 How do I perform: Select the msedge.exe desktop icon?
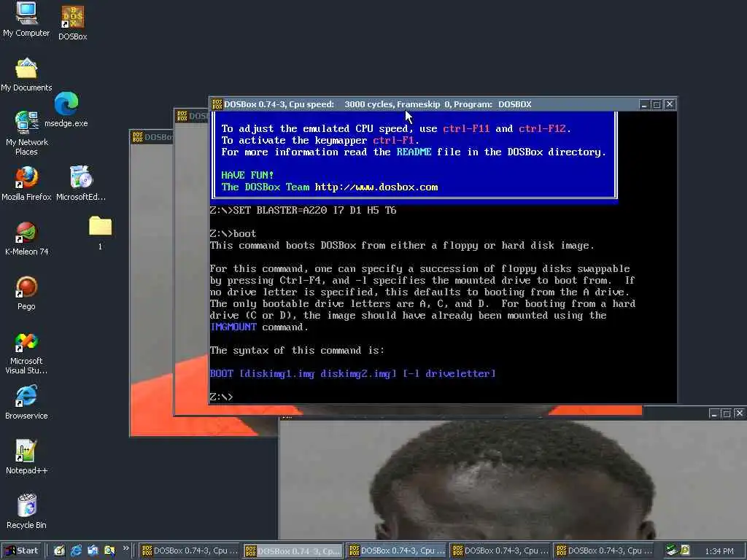tap(66, 110)
